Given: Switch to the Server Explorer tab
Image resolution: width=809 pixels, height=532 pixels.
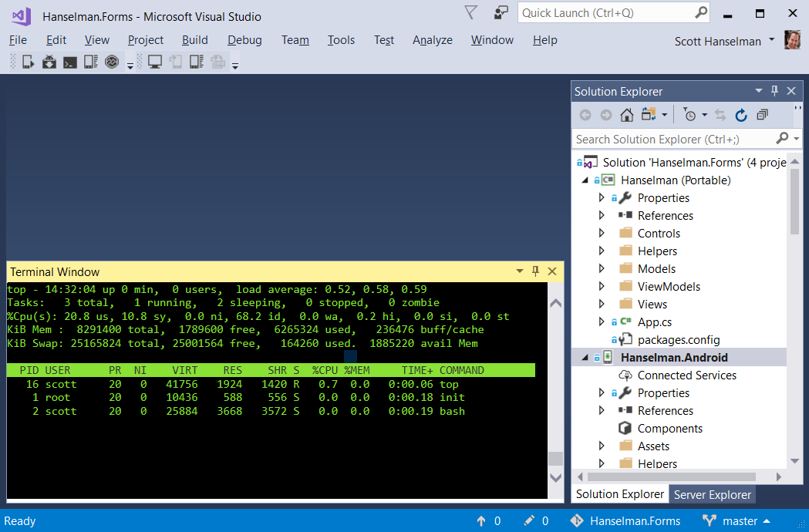Looking at the screenshot, I should (x=712, y=494).
